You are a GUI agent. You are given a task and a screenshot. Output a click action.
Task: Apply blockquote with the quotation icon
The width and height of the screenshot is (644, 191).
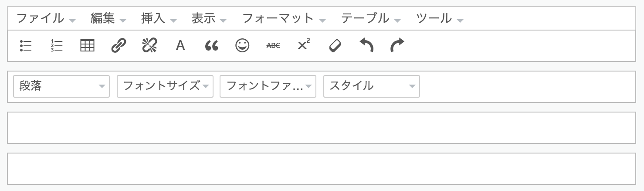(x=211, y=45)
